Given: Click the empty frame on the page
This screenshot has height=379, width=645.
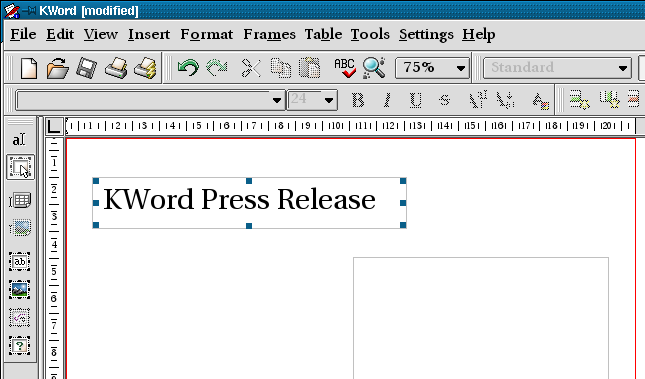Looking at the screenshot, I should [x=480, y=318].
